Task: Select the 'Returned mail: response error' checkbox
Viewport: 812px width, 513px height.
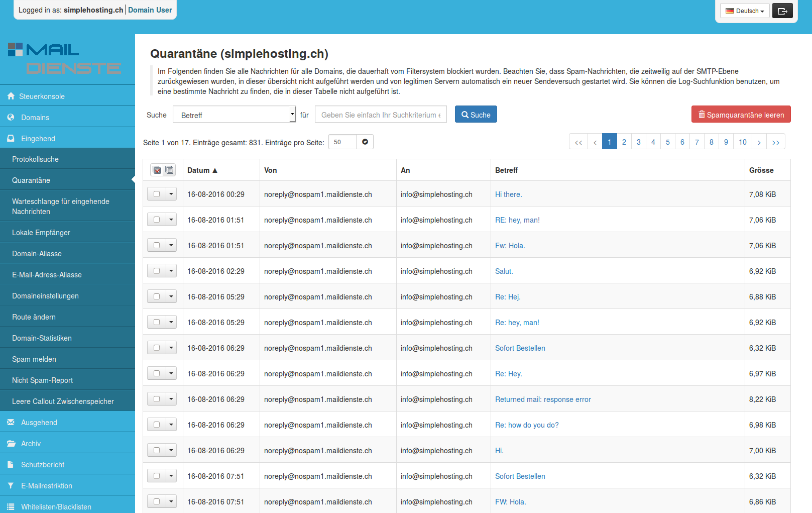Action: pos(157,399)
